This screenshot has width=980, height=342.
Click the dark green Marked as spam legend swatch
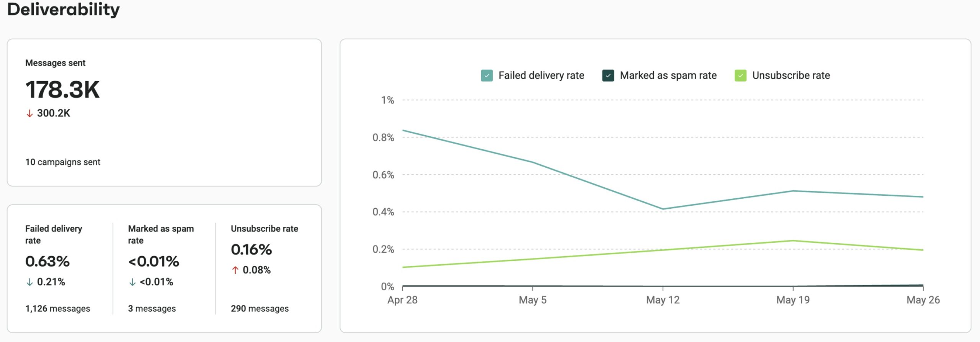[609, 75]
